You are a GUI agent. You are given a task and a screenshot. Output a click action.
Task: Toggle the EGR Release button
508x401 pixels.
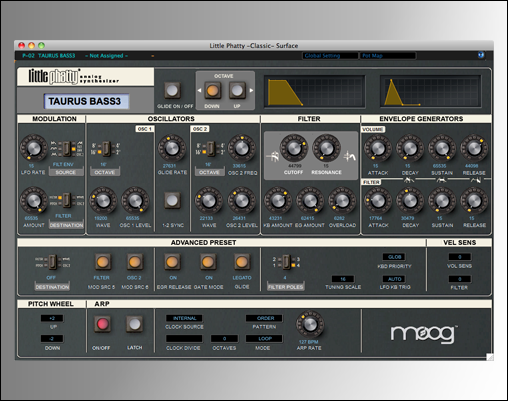pos(172,262)
